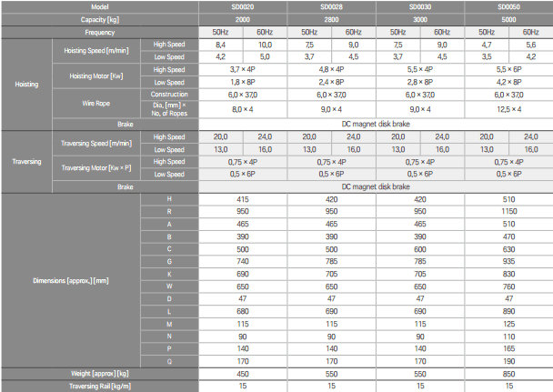
Task: Click SD0050 Q dimension value 190
Action: pyautogui.click(x=509, y=362)
